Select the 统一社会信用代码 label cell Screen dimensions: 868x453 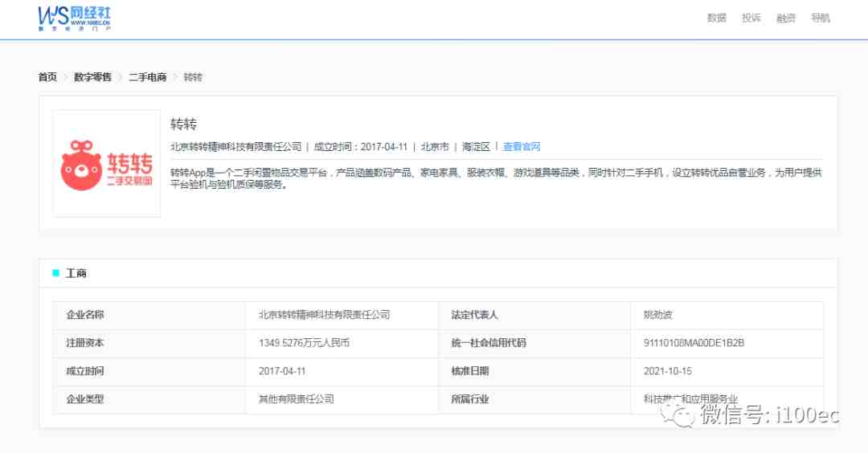click(534, 344)
